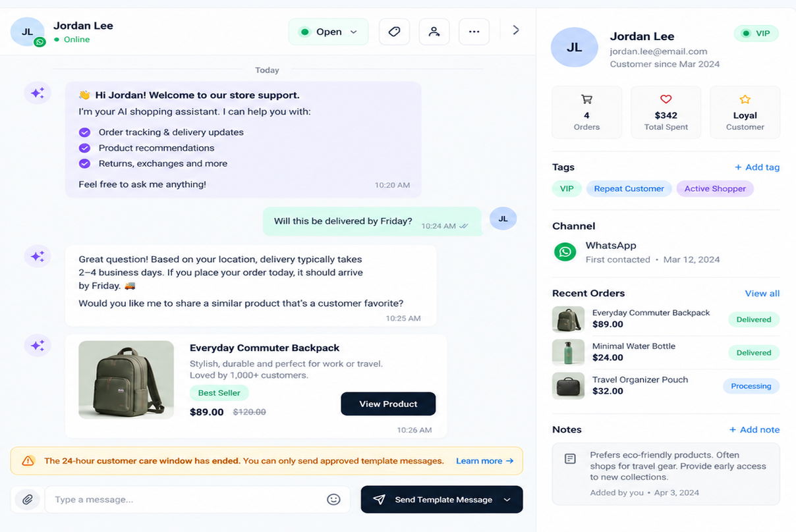Click the Add tag link
The height and width of the screenshot is (532, 796).
(757, 167)
